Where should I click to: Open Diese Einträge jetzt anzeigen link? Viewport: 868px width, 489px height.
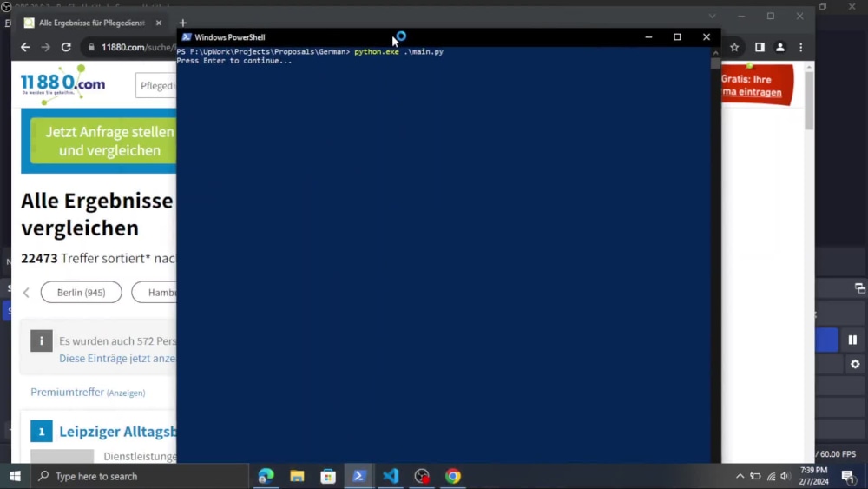pos(117,359)
